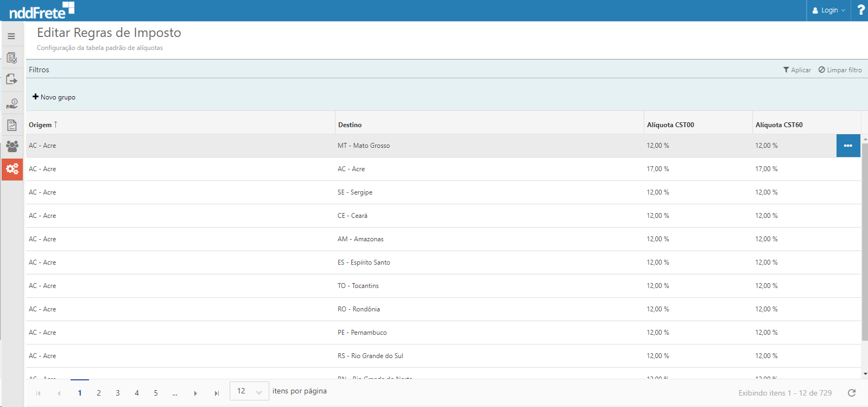Screen dimensions: 868x407
Task: Sort by the Origem column header
Action: pyautogui.click(x=41, y=125)
